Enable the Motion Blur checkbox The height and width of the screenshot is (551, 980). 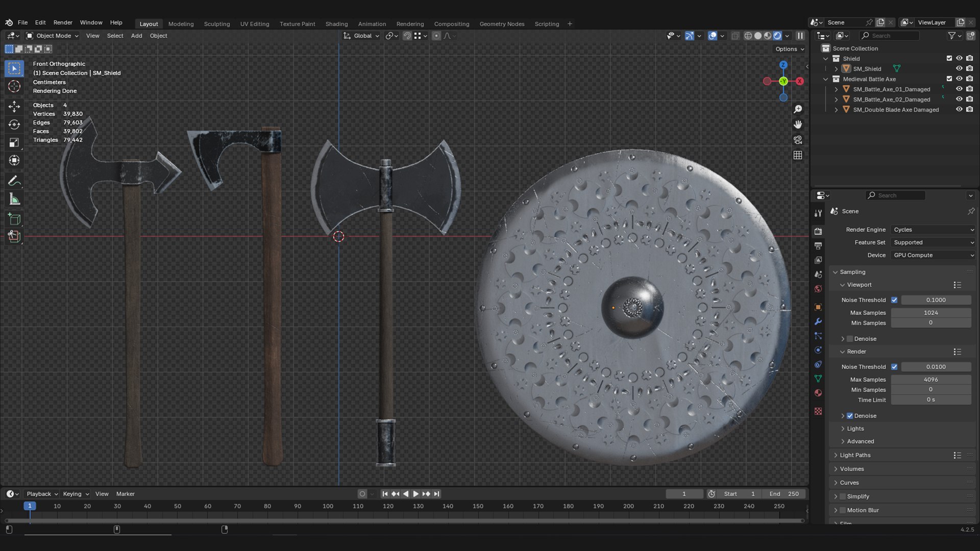(843, 510)
